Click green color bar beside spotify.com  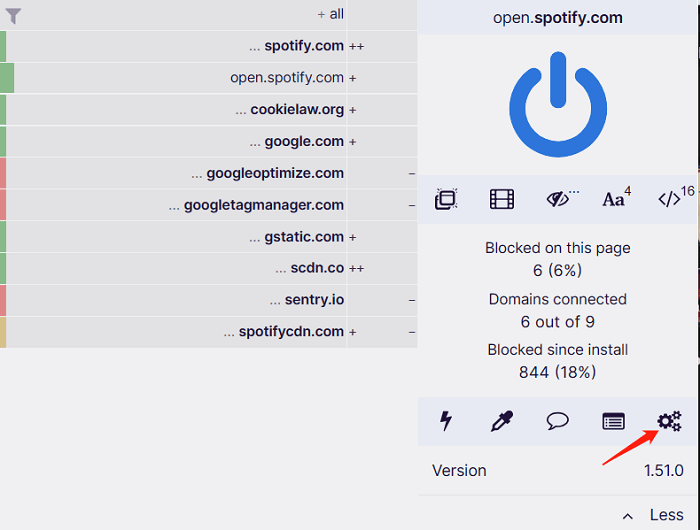3,46
